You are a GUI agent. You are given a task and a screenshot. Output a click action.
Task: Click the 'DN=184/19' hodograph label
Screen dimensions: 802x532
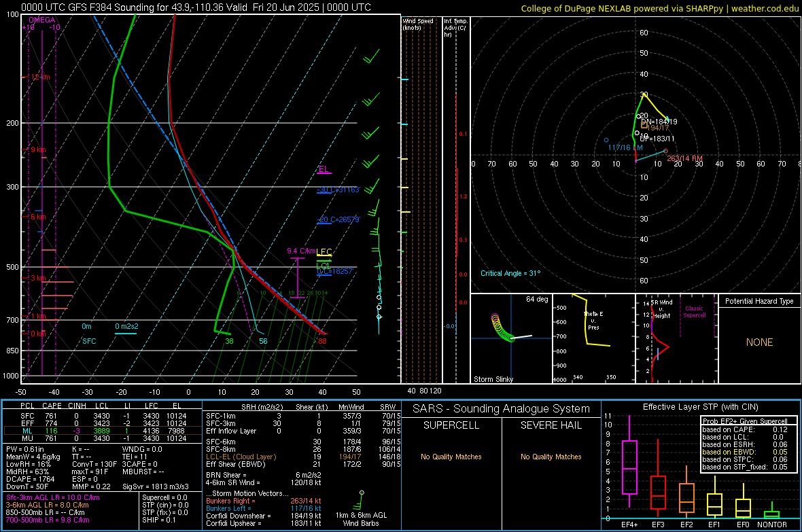point(659,122)
